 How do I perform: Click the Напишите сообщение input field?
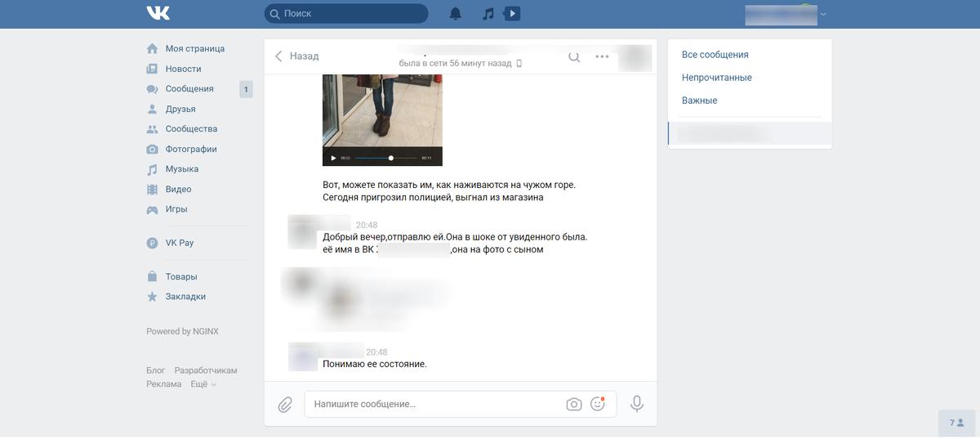[433, 404]
